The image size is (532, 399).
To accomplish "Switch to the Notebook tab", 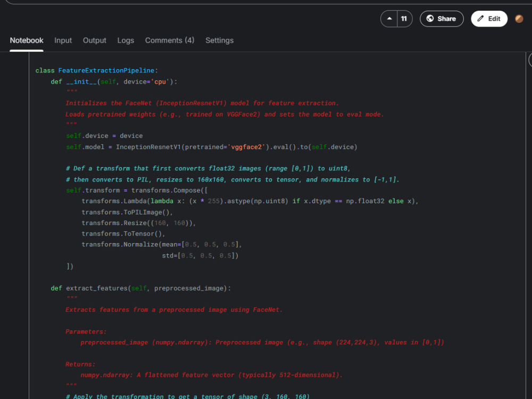I will point(27,40).
